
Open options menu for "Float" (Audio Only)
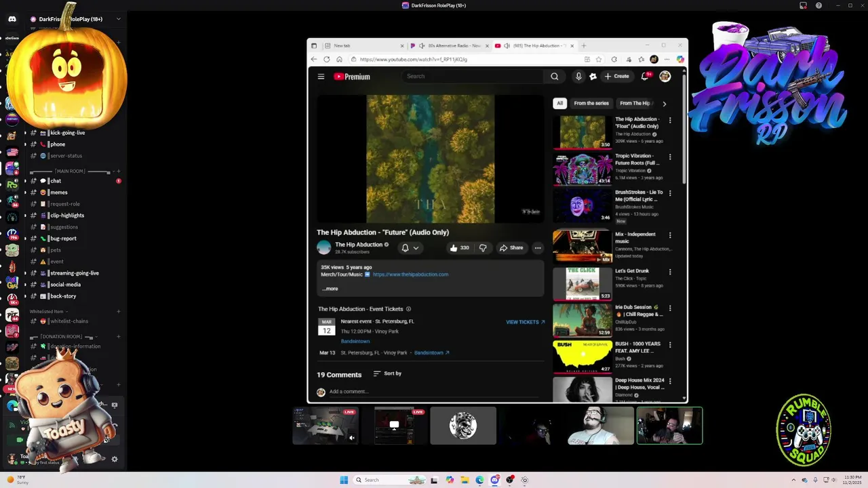670,120
